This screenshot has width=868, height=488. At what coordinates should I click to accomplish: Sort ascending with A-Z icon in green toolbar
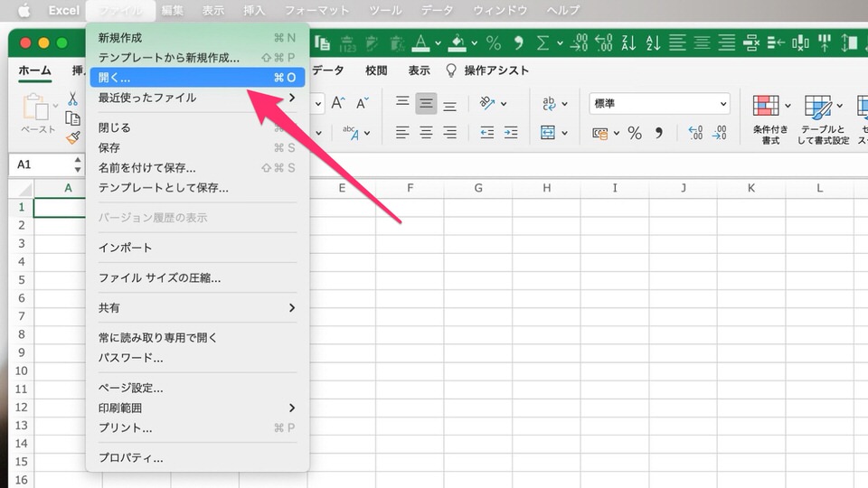pyautogui.click(x=653, y=42)
